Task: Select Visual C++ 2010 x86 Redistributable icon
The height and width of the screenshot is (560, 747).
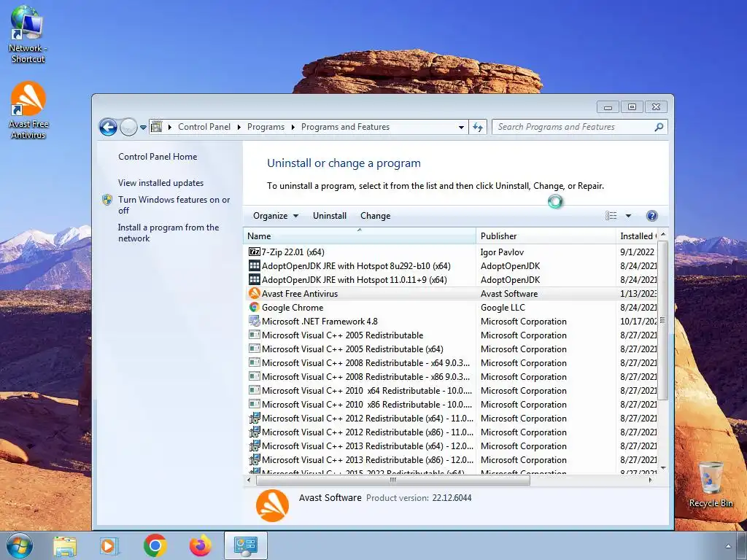Action: point(255,404)
